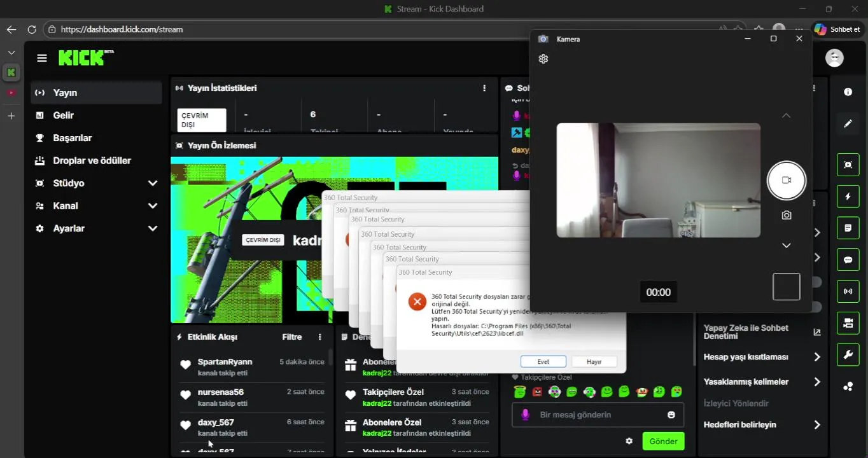Open Etkinlik Akışı three-dot menu
Image resolution: width=868 pixels, height=458 pixels.
(320, 337)
